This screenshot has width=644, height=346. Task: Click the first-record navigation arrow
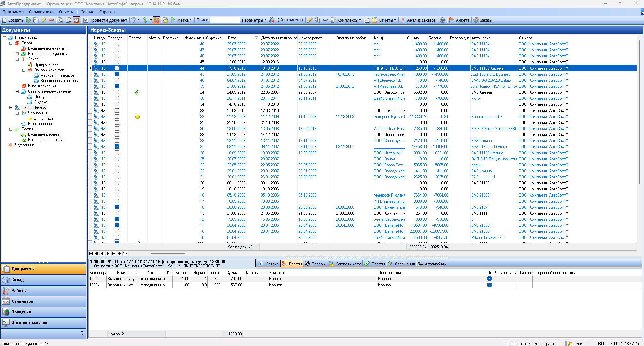[91, 254]
